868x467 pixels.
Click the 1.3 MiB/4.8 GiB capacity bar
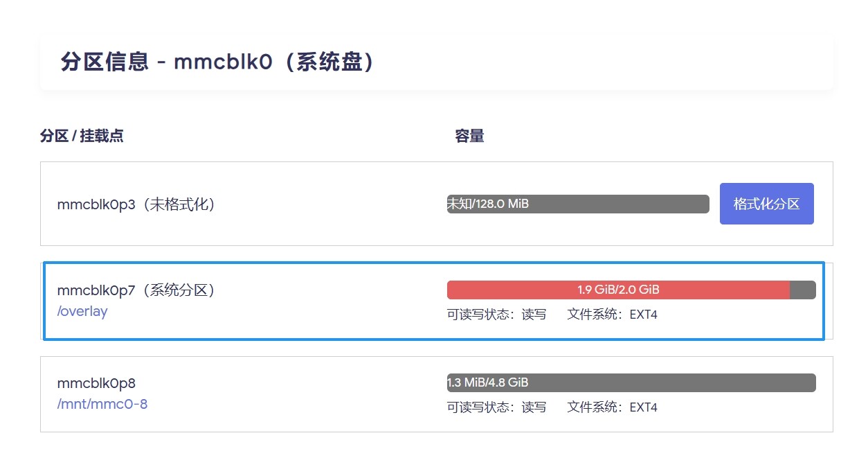[631, 382]
